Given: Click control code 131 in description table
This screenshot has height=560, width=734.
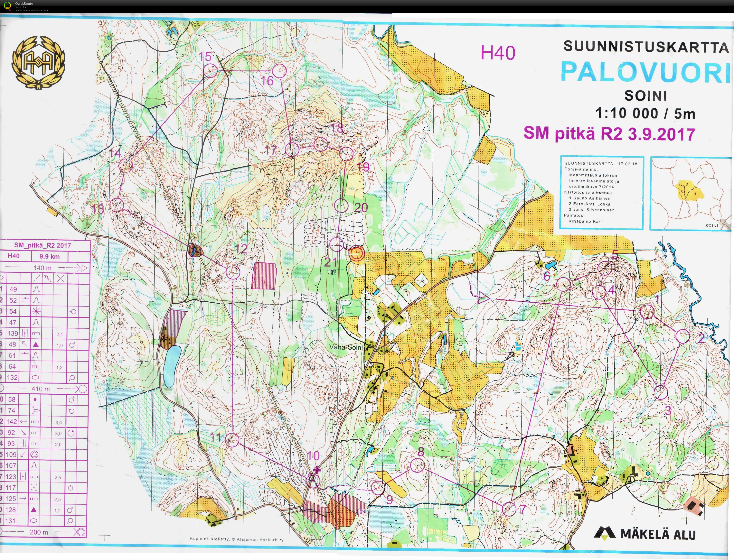Looking at the screenshot, I should click(x=10, y=521).
